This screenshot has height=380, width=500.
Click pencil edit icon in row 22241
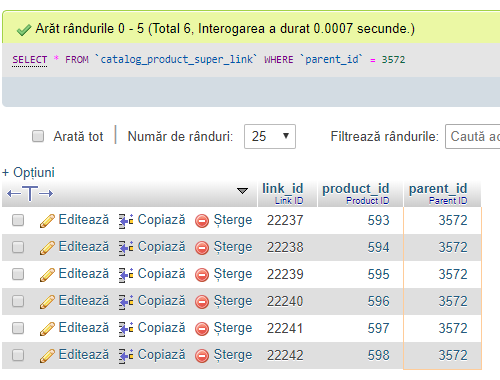click(47, 329)
